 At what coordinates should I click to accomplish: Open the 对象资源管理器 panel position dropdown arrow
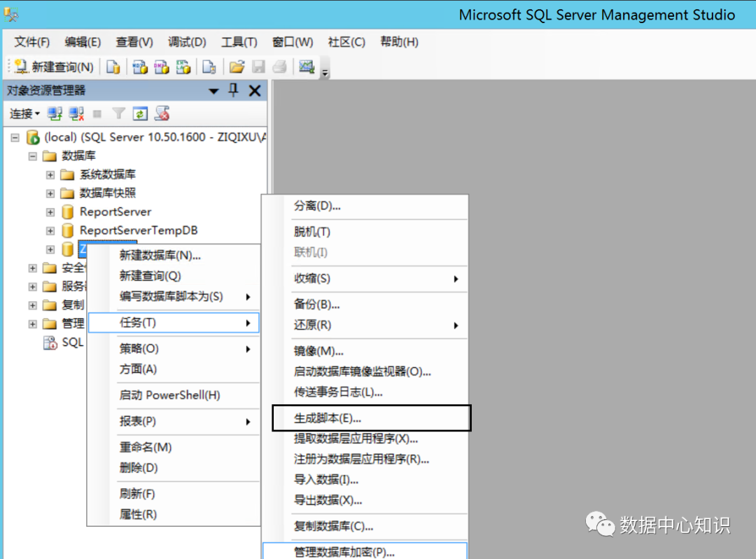pyautogui.click(x=213, y=90)
